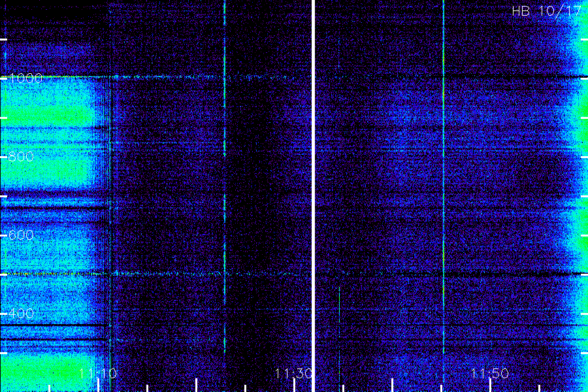
Task: Click the "11:50" time axis label
Action: [x=490, y=373]
